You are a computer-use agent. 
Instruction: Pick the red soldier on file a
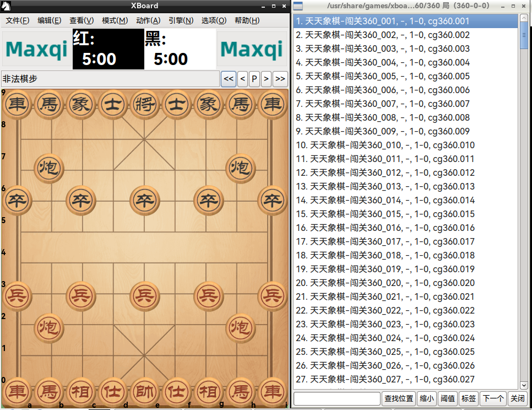[x=17, y=296]
